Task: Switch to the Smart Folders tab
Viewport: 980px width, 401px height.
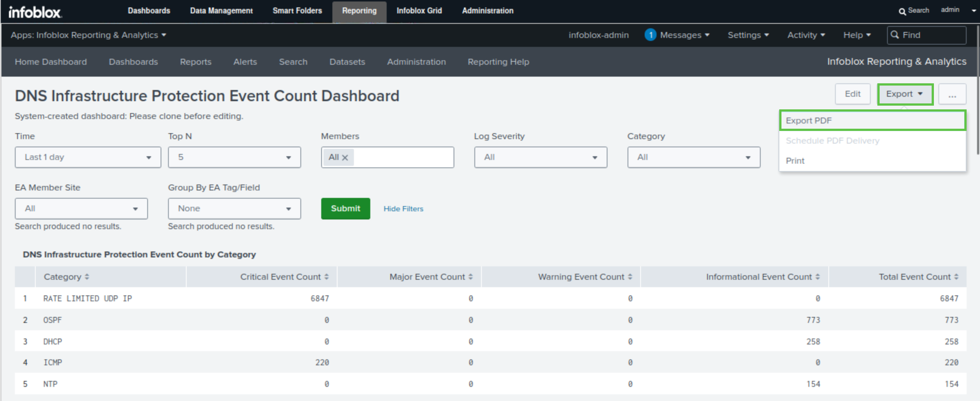Action: click(x=297, y=11)
